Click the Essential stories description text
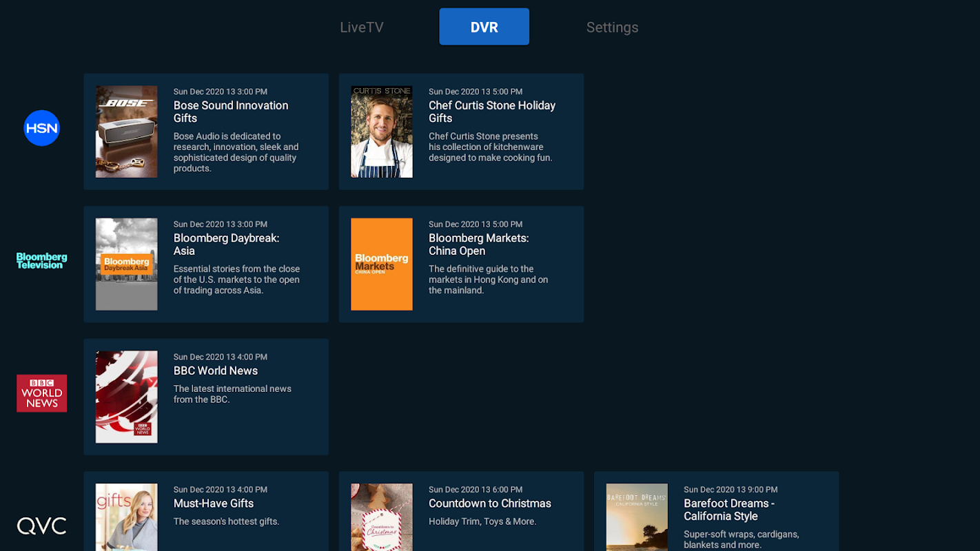The image size is (980, 551). point(236,280)
